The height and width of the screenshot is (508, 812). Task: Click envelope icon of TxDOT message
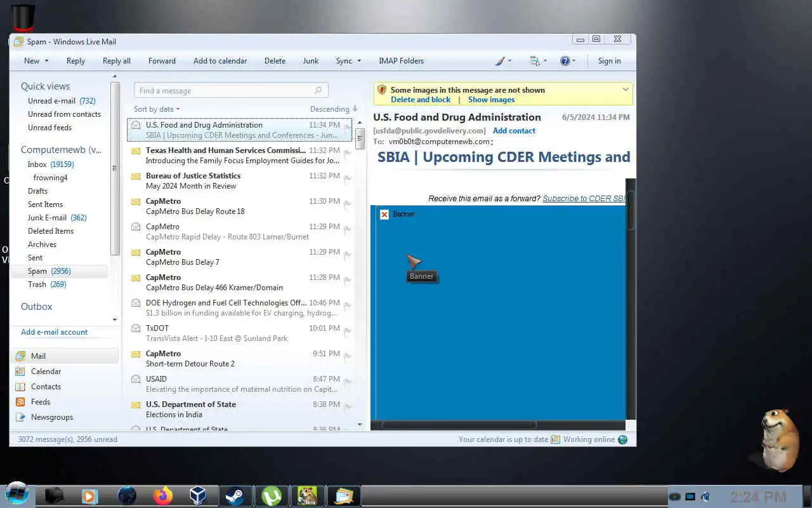[136, 328]
